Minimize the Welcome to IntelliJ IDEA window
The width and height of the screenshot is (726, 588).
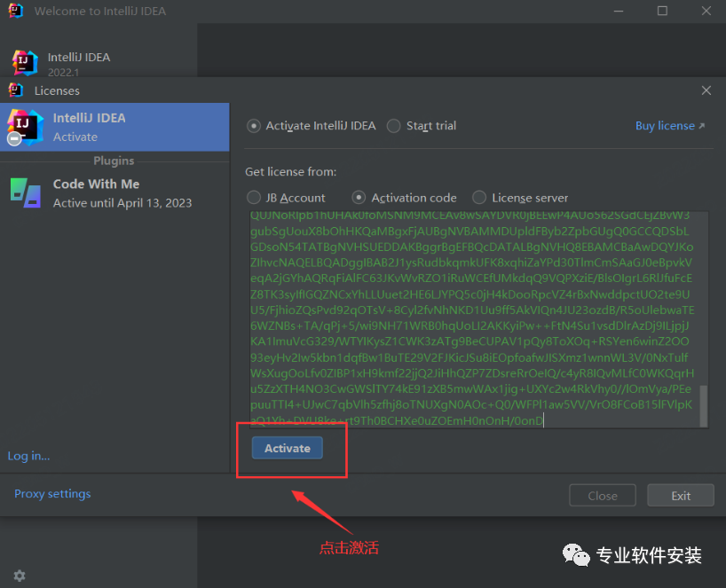click(x=619, y=11)
